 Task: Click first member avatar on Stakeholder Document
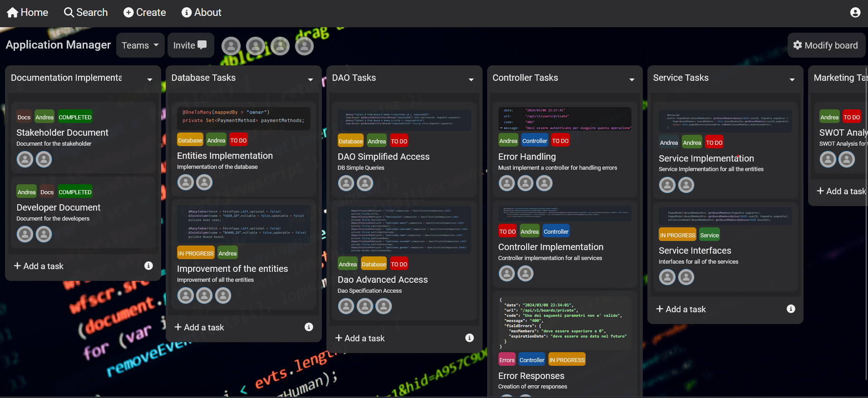(25, 159)
